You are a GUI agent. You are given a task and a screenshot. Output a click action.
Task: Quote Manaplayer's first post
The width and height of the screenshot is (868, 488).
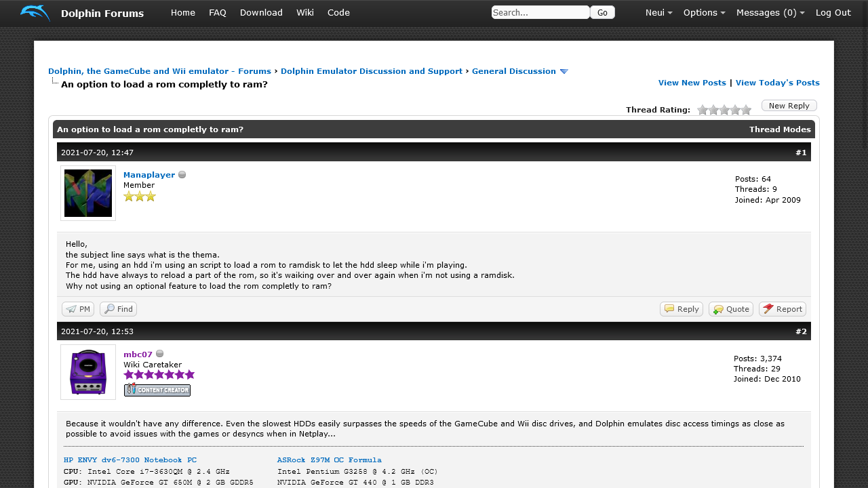click(731, 309)
